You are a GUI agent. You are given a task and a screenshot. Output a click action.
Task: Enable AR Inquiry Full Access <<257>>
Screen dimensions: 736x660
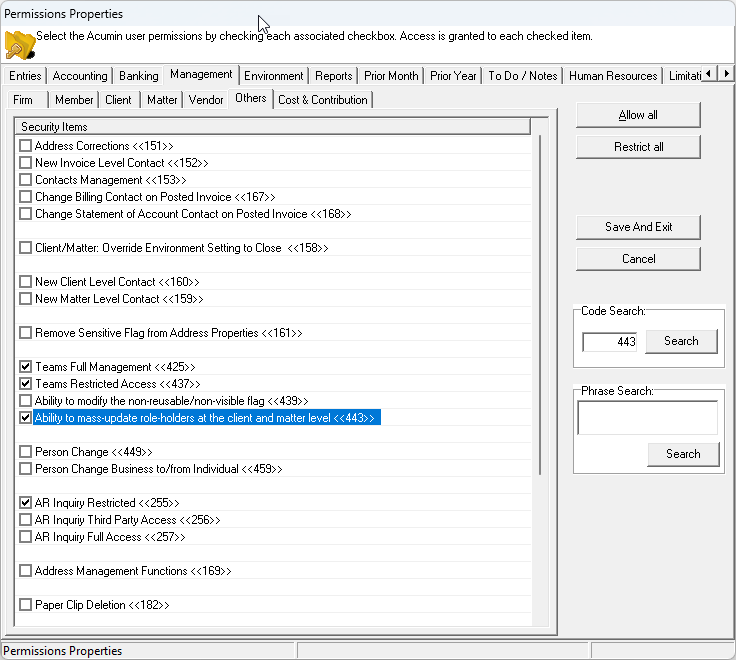(25, 537)
